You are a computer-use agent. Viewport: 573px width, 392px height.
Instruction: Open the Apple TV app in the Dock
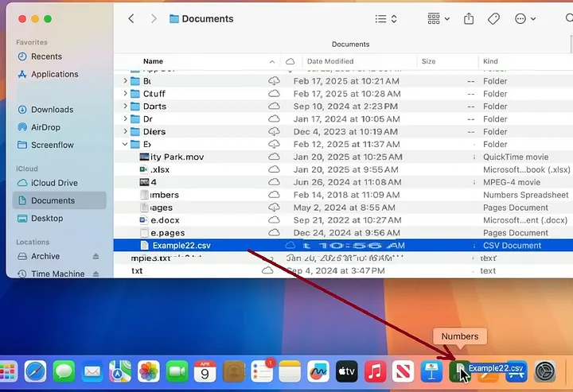coord(346,371)
